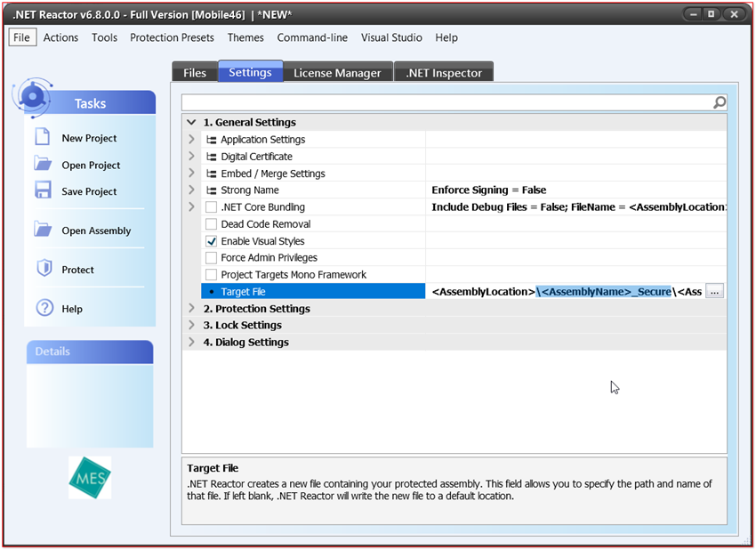The image size is (756, 550).
Task: Click the Tasks panel header
Action: (90, 102)
